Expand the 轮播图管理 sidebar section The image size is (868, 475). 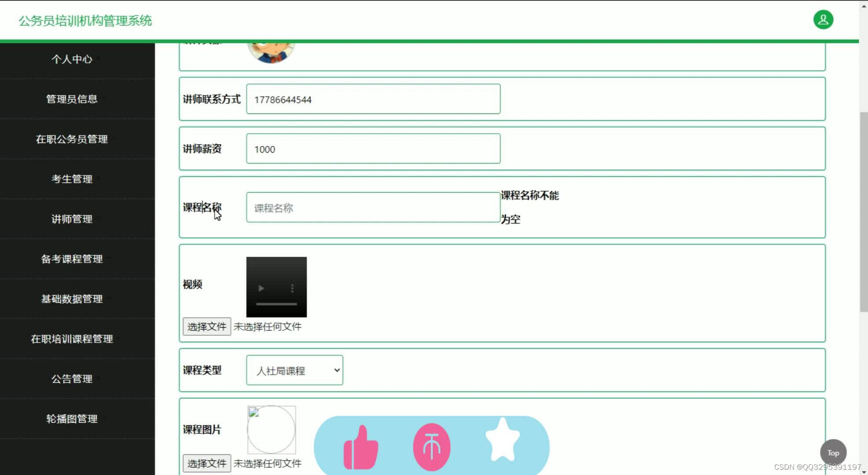click(x=71, y=418)
